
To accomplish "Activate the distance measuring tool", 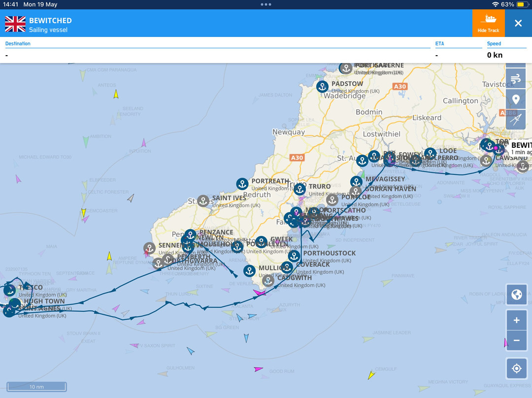I will (x=516, y=119).
